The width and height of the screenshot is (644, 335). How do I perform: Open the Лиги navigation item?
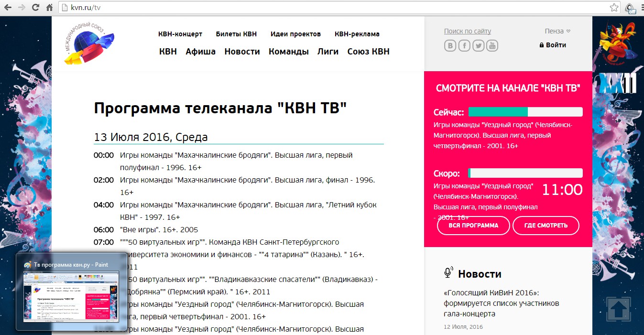[x=328, y=52]
